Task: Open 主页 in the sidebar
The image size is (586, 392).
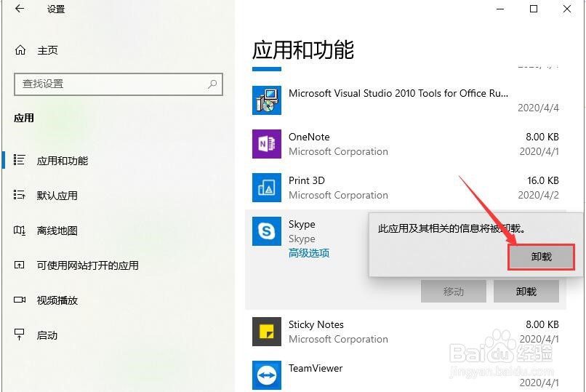Action: (x=47, y=50)
